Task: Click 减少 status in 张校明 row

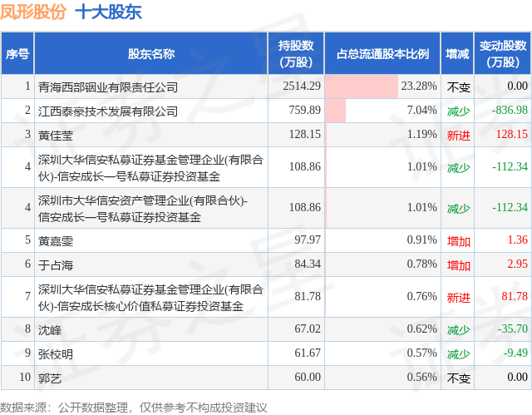Action: (458, 354)
